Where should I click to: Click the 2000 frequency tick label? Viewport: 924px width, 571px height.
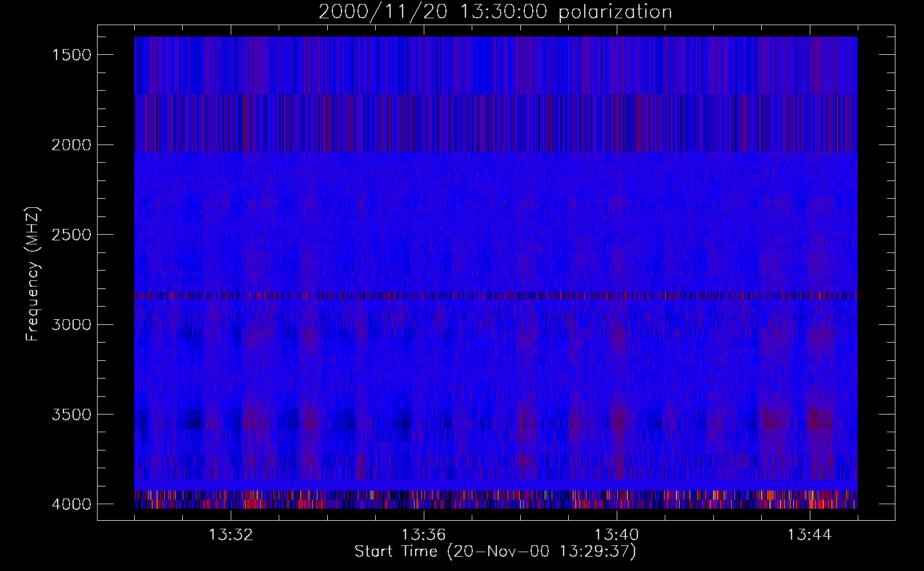tap(71, 145)
